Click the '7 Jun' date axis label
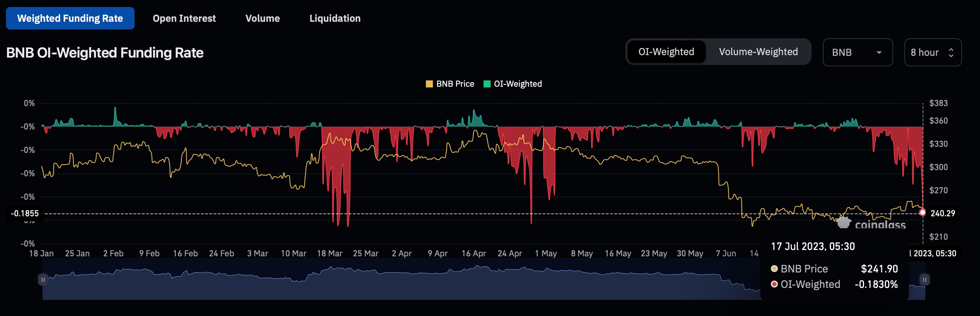The height and width of the screenshot is (316, 980). pos(726,254)
